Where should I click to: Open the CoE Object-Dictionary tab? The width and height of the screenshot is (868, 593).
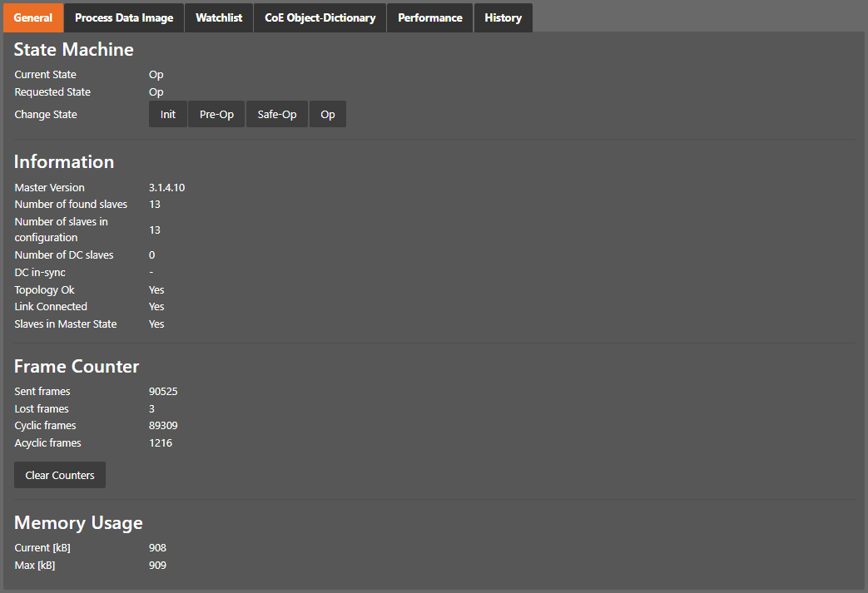click(320, 17)
